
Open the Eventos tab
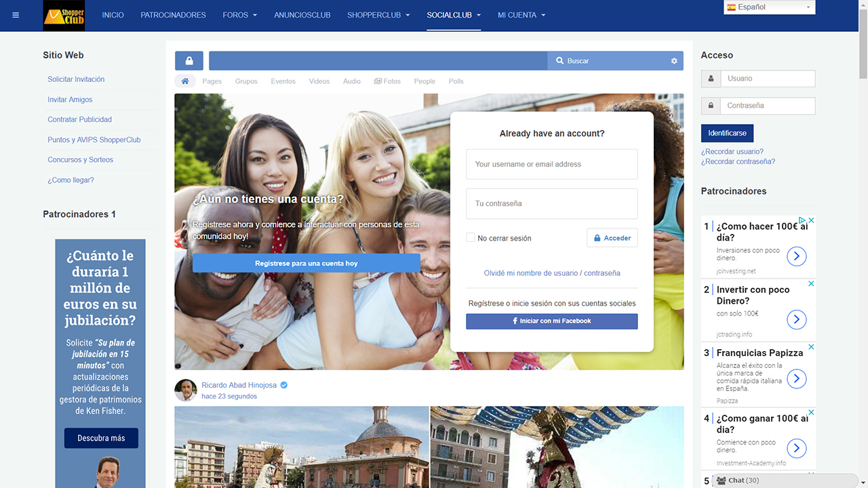tap(283, 81)
